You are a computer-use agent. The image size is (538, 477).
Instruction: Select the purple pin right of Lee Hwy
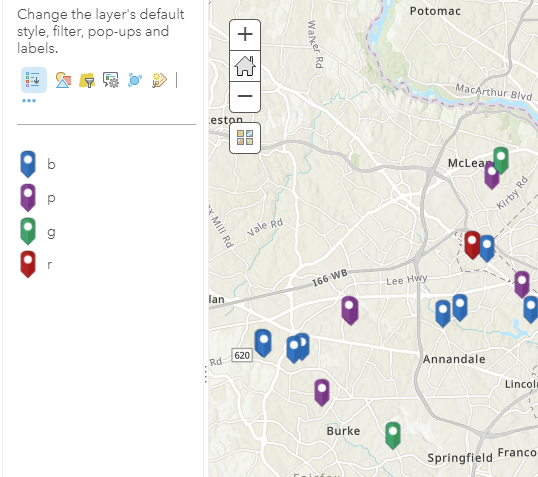click(x=522, y=285)
